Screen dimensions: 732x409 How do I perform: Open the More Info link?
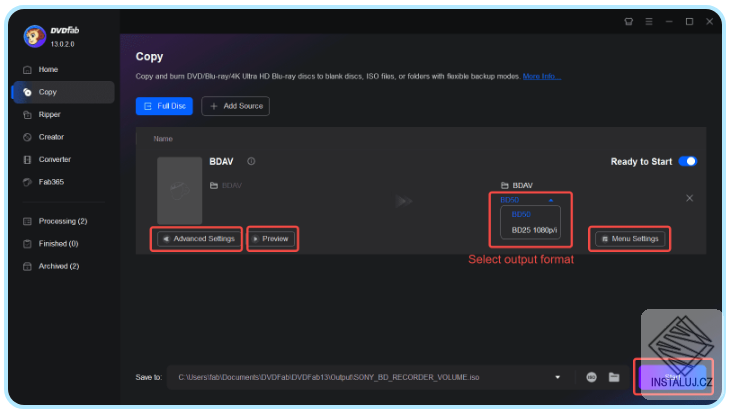(x=542, y=76)
